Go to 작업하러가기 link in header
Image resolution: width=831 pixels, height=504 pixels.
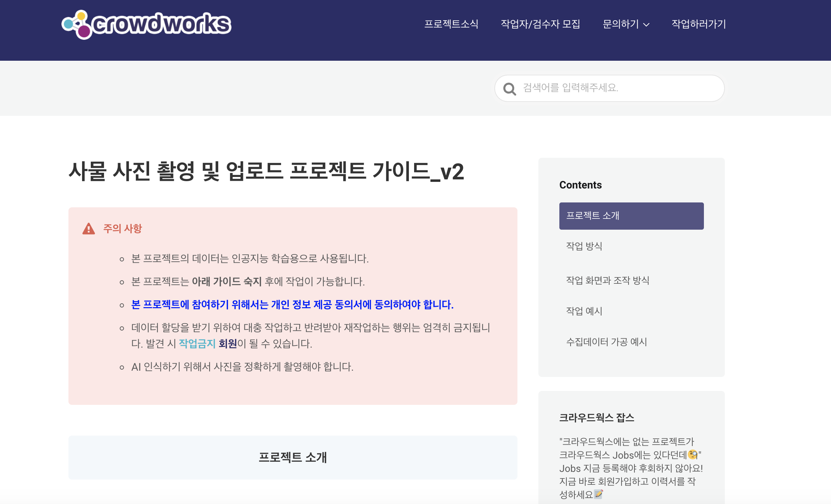pyautogui.click(x=699, y=24)
